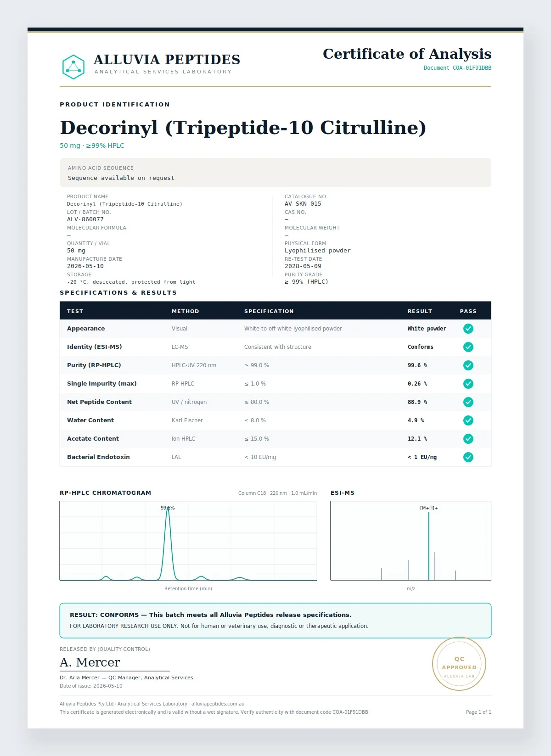
Task: Click the 12.1 % acetate result
Action: (x=417, y=439)
